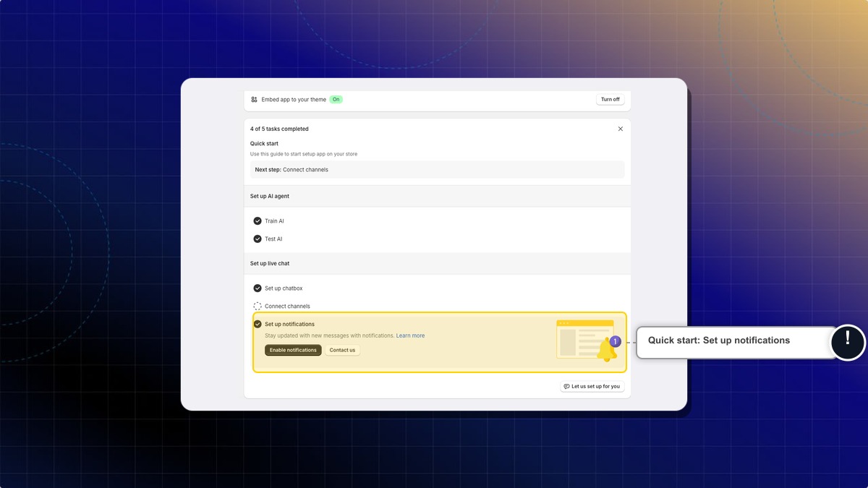Click the Connect channels incomplete circle

click(x=258, y=306)
